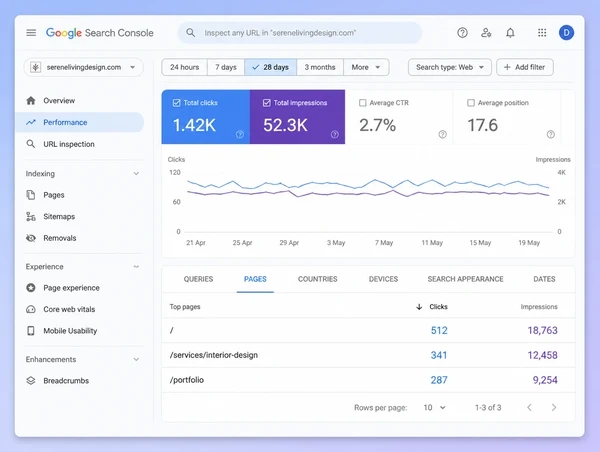Image resolution: width=600 pixels, height=452 pixels.
Task: Open the notifications bell
Action: click(x=510, y=33)
